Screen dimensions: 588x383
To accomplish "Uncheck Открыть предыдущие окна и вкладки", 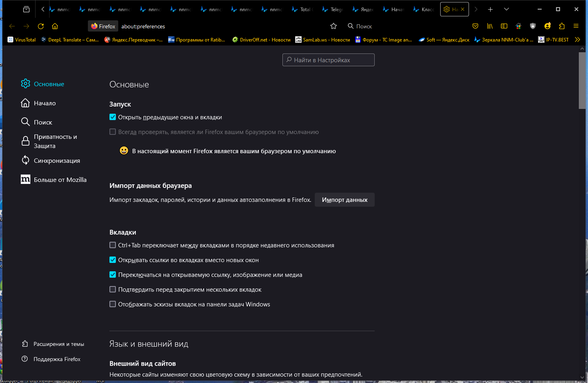I will tap(113, 117).
